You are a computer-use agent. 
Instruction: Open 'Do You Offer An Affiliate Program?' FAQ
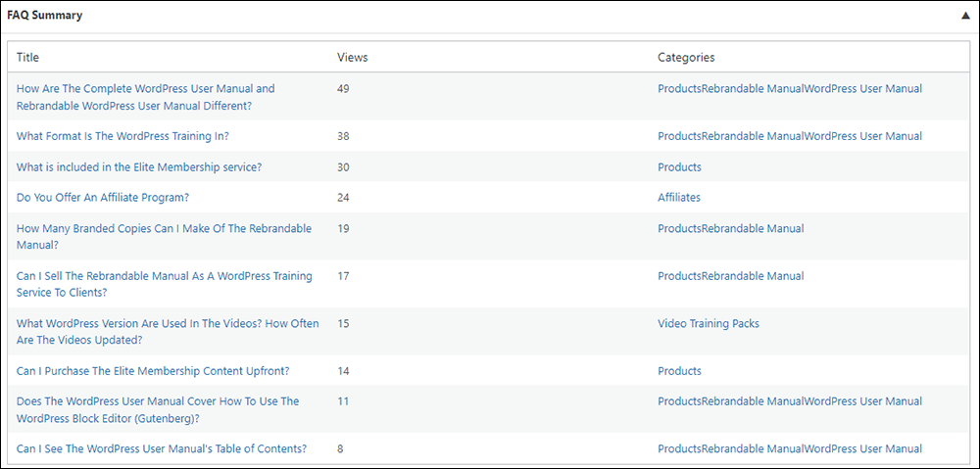(x=103, y=198)
